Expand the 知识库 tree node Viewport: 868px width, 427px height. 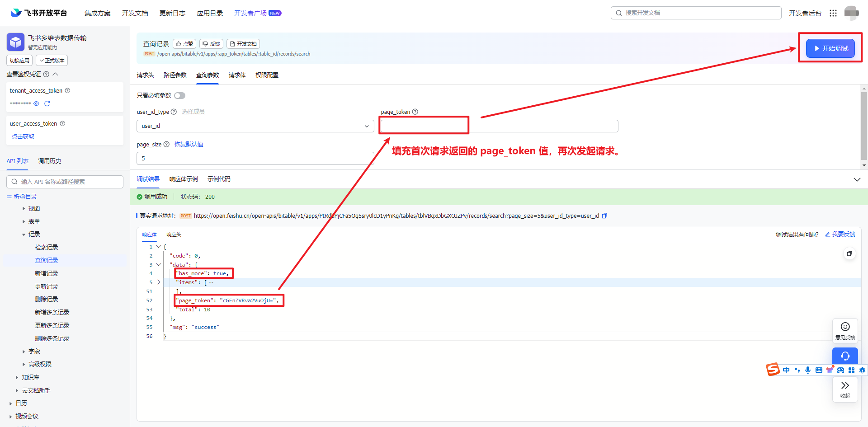coord(17,377)
